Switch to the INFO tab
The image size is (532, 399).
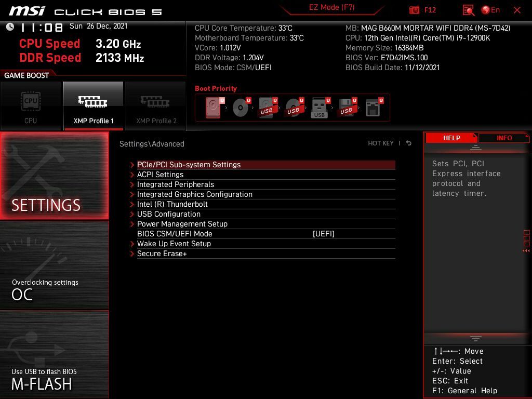click(503, 138)
